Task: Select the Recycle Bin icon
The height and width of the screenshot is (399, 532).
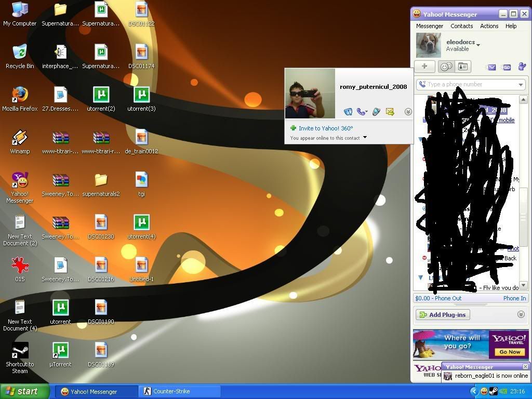Action: 20,56
